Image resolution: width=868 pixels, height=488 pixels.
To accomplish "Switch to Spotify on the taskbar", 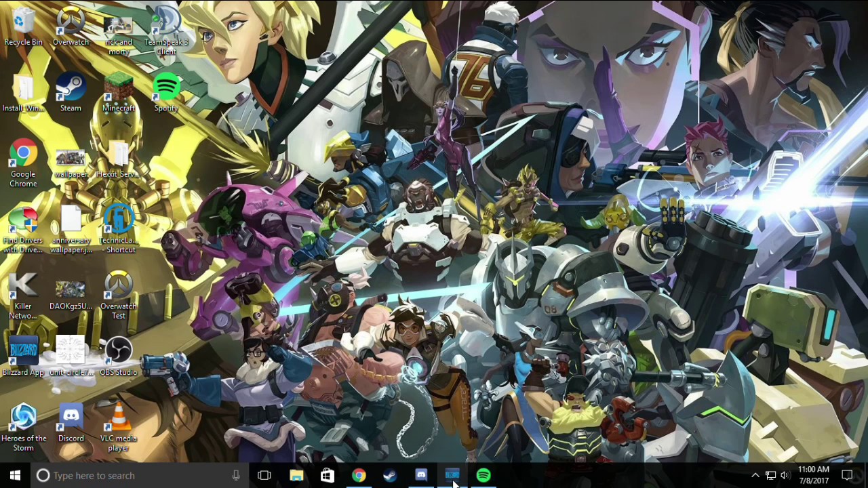I will (x=484, y=475).
